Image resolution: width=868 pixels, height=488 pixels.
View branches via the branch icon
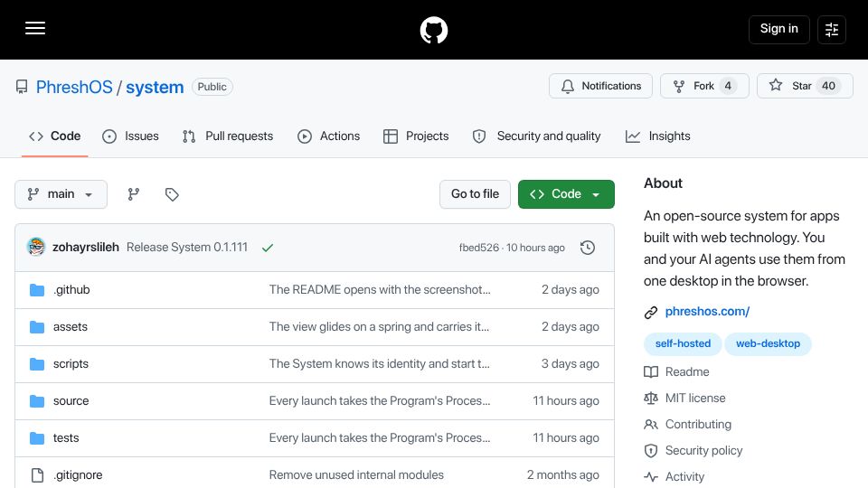point(134,194)
